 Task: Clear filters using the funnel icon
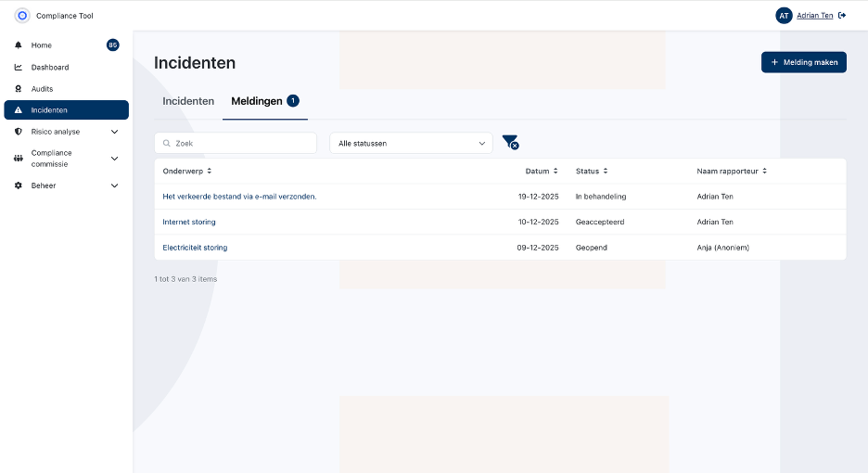point(510,142)
